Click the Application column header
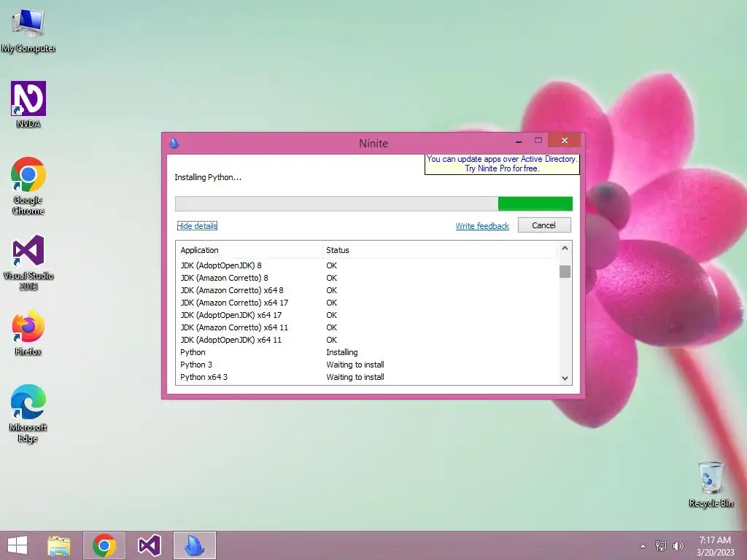Image resolution: width=747 pixels, height=560 pixels. pyautogui.click(x=249, y=250)
